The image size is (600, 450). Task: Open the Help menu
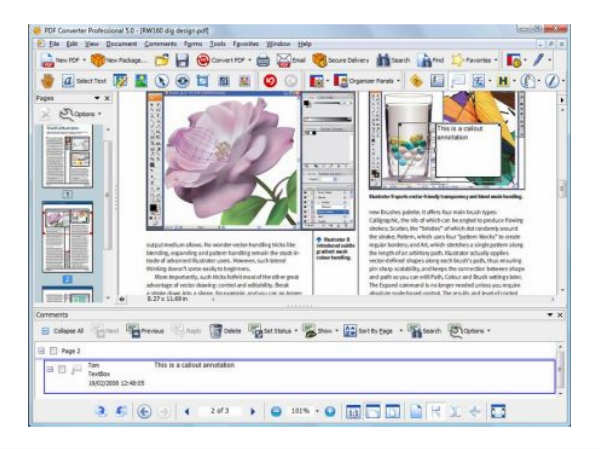[x=305, y=44]
